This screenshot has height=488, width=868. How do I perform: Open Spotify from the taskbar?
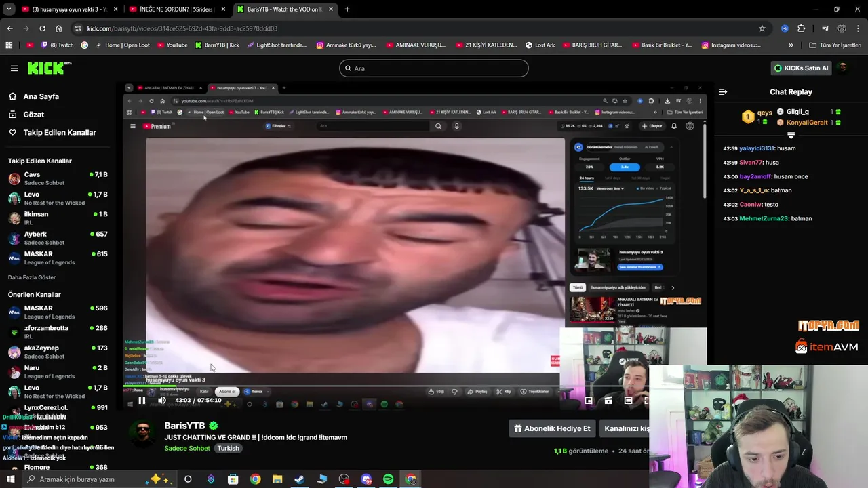tap(388, 479)
